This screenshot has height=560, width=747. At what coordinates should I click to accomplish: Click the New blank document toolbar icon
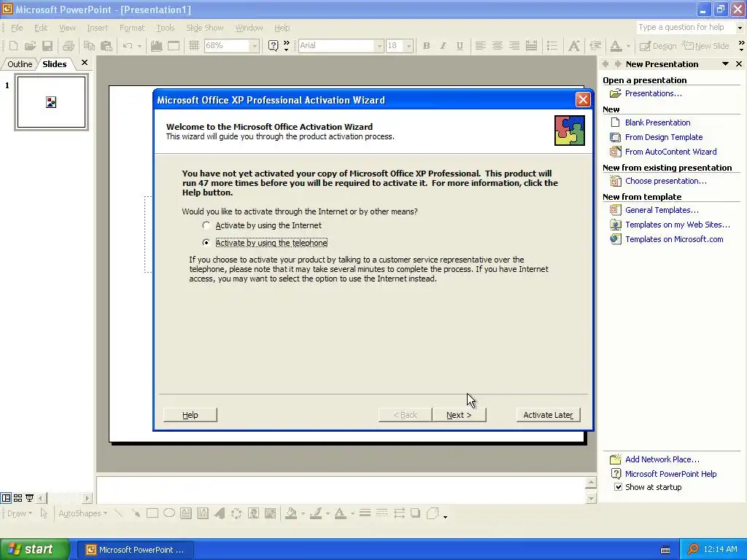(x=13, y=46)
